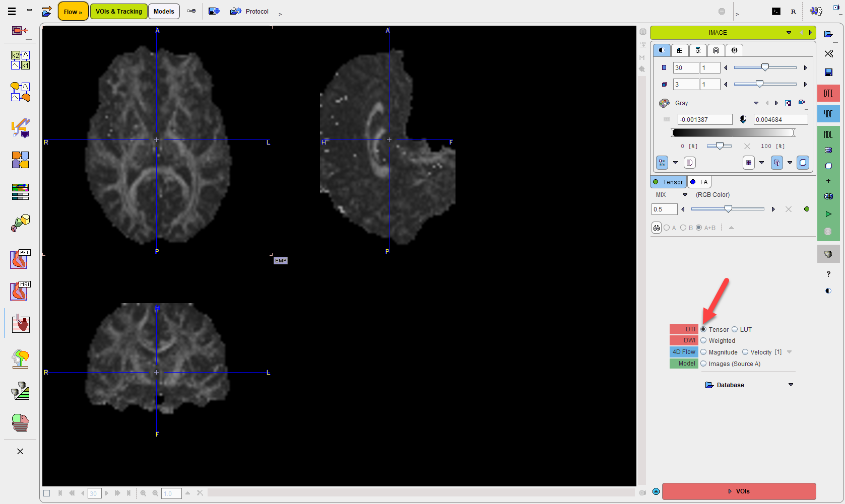845x504 pixels.
Task: Open the MIX fusion mode dropdown
Action: click(x=685, y=195)
